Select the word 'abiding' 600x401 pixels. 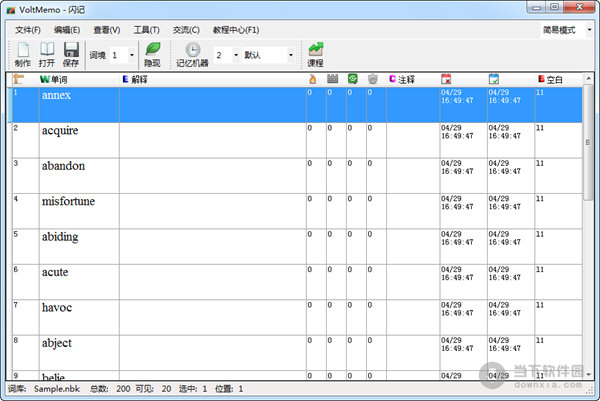click(60, 237)
